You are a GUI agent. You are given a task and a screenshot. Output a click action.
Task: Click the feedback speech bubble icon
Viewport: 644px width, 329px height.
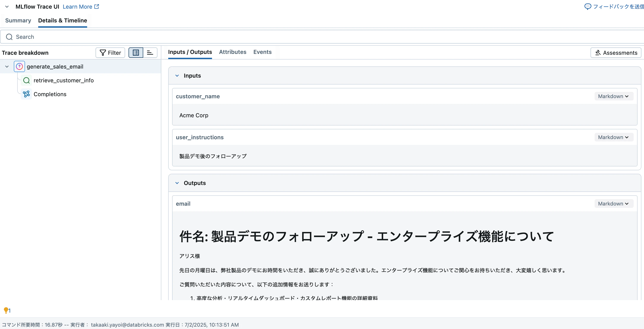[x=588, y=6]
